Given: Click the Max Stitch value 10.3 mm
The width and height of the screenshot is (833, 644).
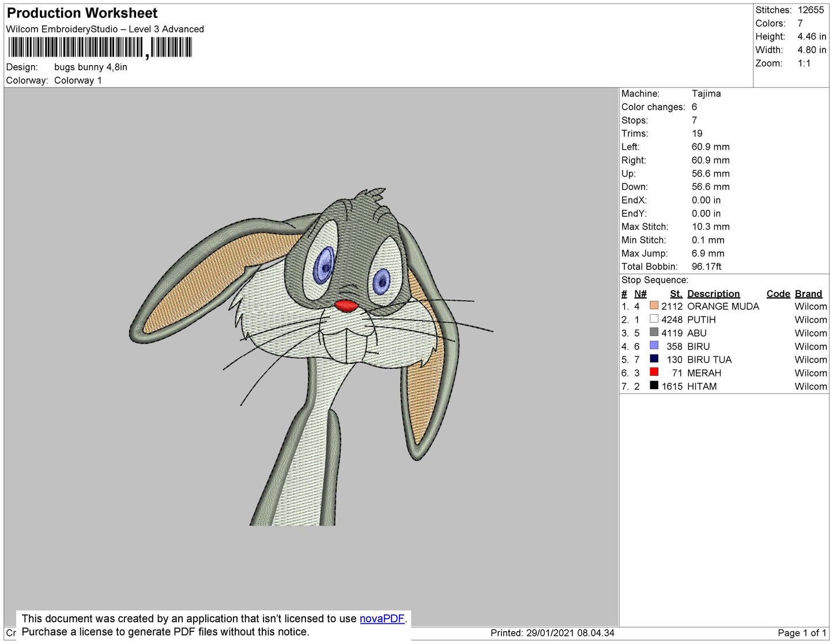Looking at the screenshot, I should [711, 227].
